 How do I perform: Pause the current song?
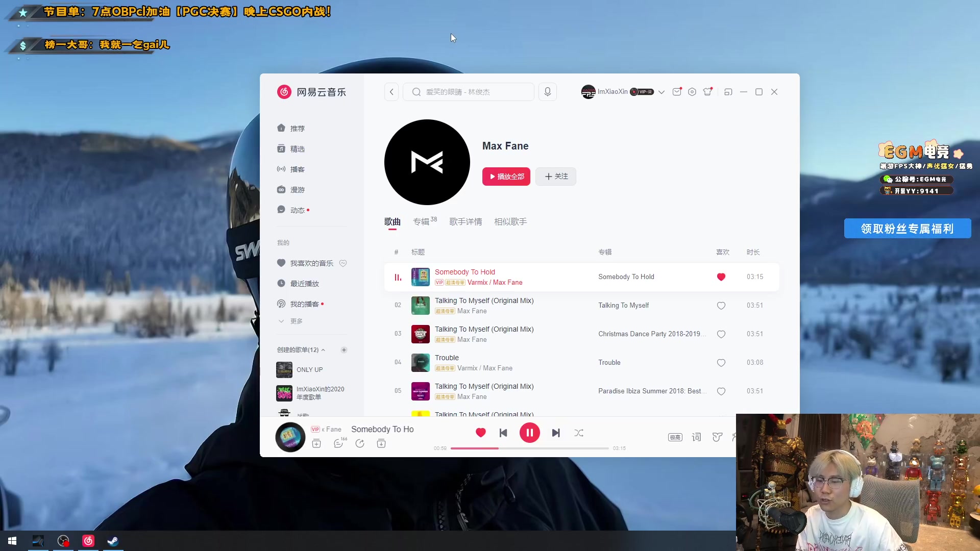pyautogui.click(x=529, y=433)
